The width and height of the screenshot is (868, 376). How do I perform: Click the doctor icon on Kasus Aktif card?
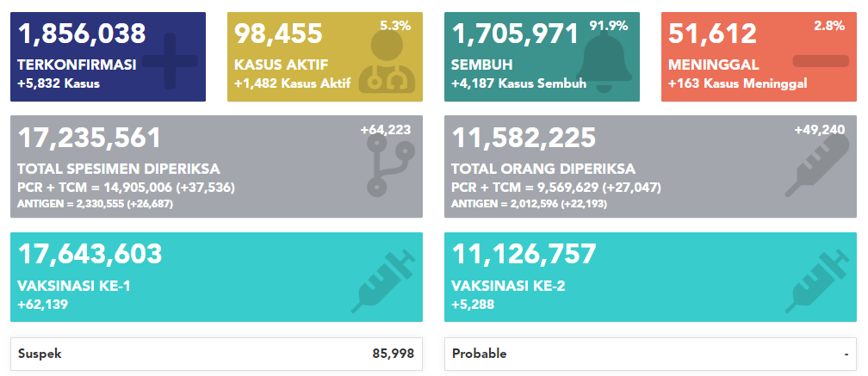pos(387,61)
